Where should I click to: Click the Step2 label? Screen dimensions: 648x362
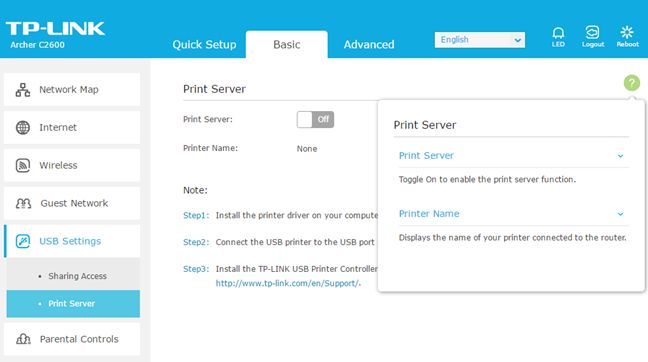196,243
